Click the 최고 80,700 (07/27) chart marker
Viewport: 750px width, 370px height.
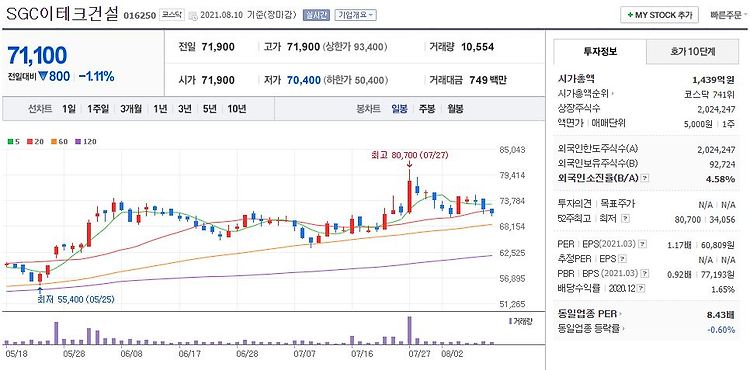[x=409, y=155]
